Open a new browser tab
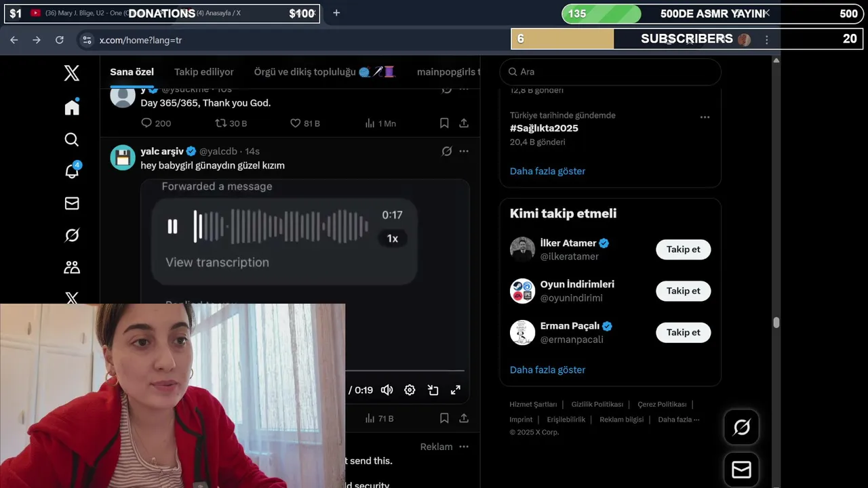Viewport: 868px width, 488px height. 336,13
